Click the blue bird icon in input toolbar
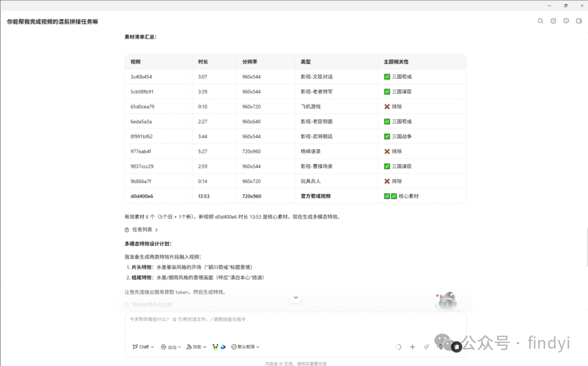The width and height of the screenshot is (588, 366). pos(223,347)
